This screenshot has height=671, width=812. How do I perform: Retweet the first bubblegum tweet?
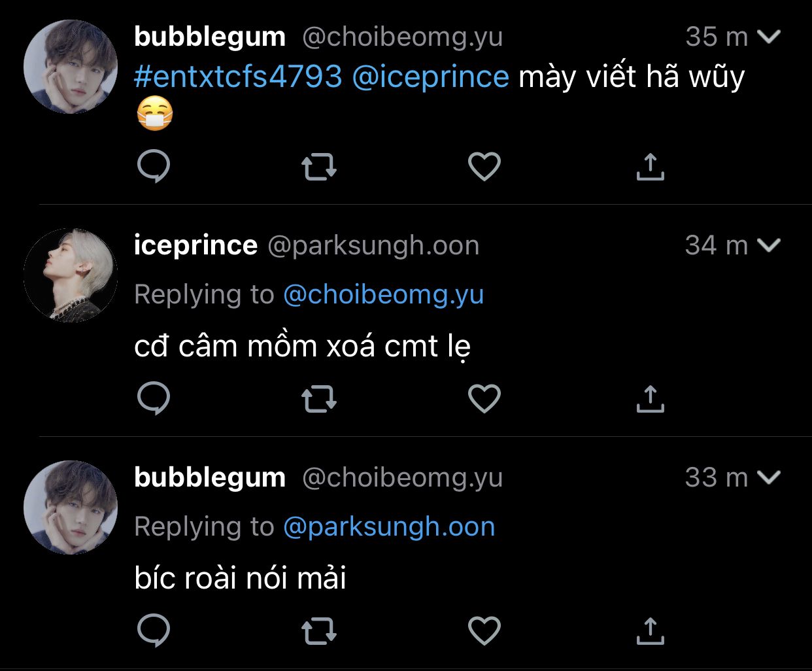(x=318, y=167)
